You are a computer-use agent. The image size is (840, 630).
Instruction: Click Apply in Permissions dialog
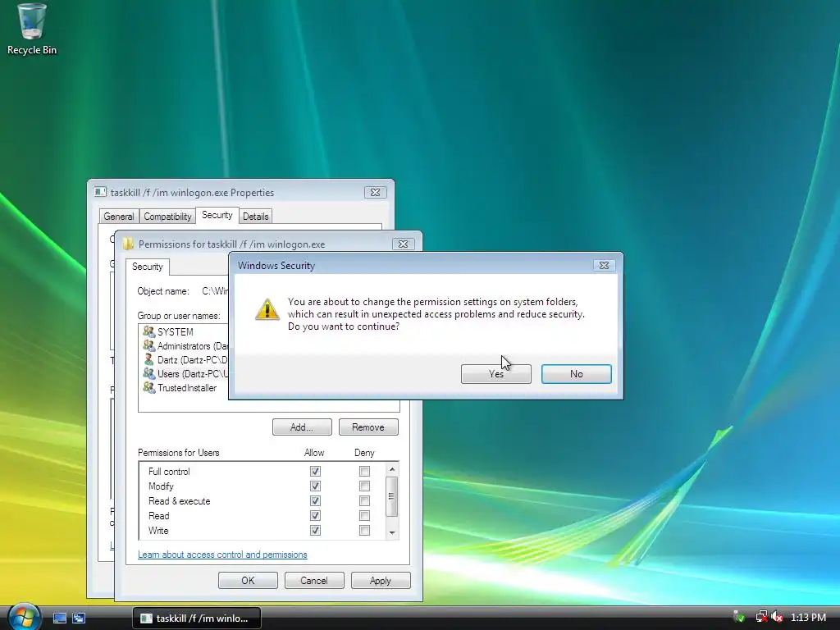381,580
